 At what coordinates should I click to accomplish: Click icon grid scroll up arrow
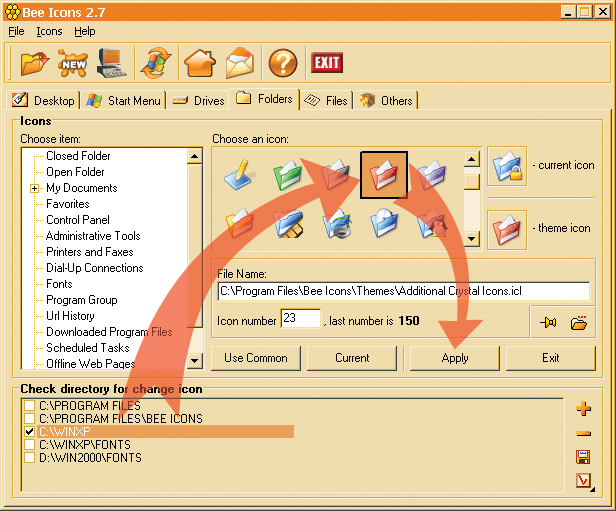coord(472,159)
